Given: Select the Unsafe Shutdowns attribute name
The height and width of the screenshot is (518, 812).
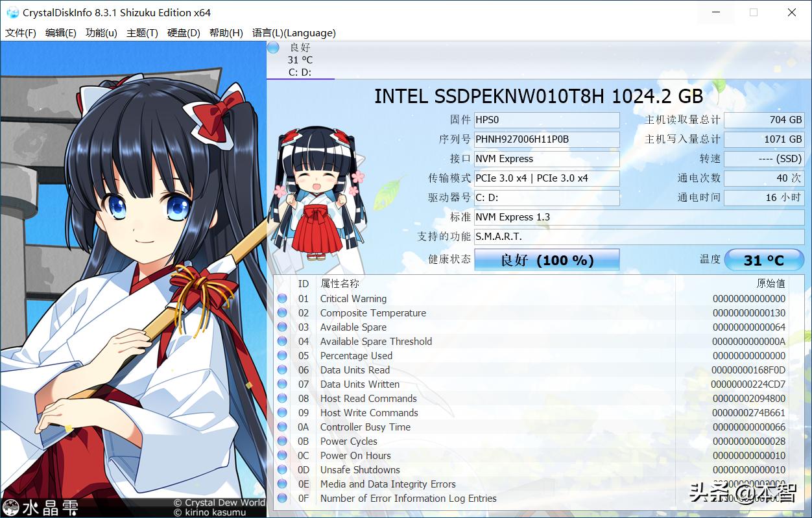Looking at the screenshot, I should click(x=360, y=470).
